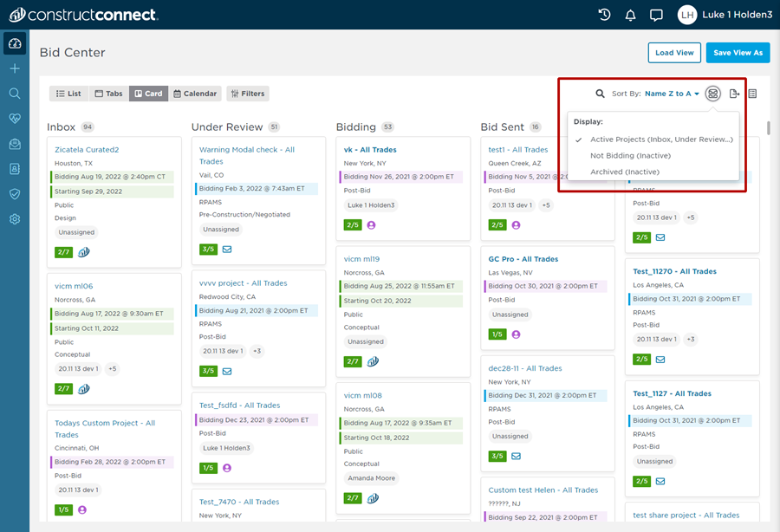The image size is (780, 532).
Task: Click Save View As button
Action: click(x=738, y=53)
